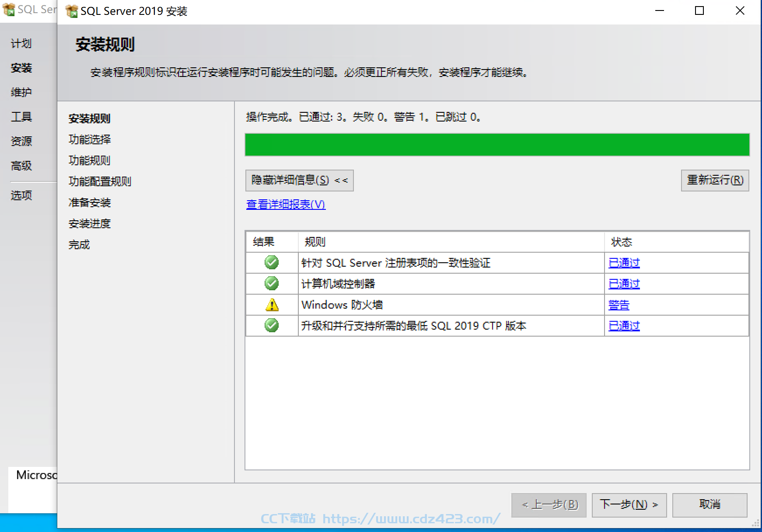Select 安装进度 step in the wizard list
762x532 pixels.
click(x=90, y=223)
